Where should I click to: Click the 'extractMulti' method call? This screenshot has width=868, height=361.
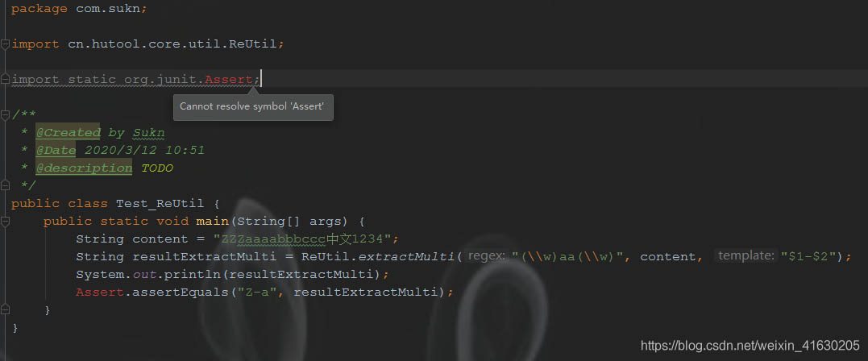pos(407,257)
